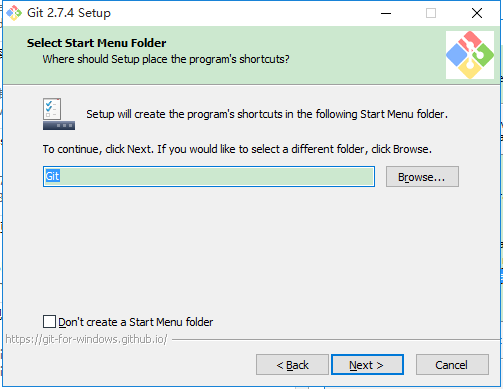503x389 pixels.
Task: Click the Start Menu checklist icon
Action: [x=59, y=114]
